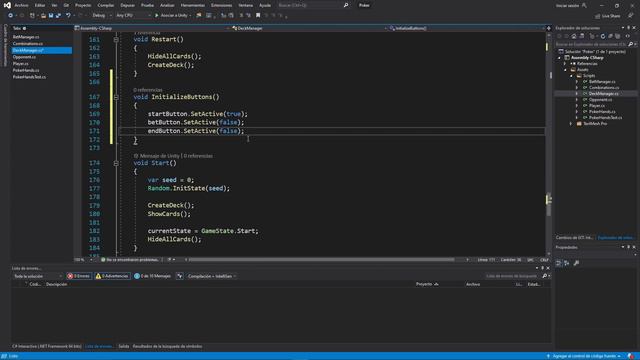Open the Depurar menu
Viewport: 640px width, 360px height.
coord(127,5)
